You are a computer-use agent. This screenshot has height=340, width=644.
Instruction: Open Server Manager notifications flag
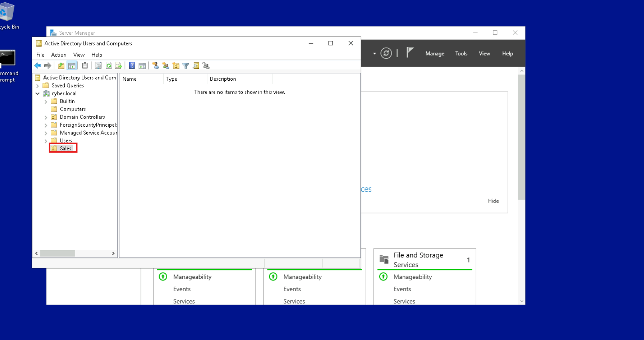[410, 53]
